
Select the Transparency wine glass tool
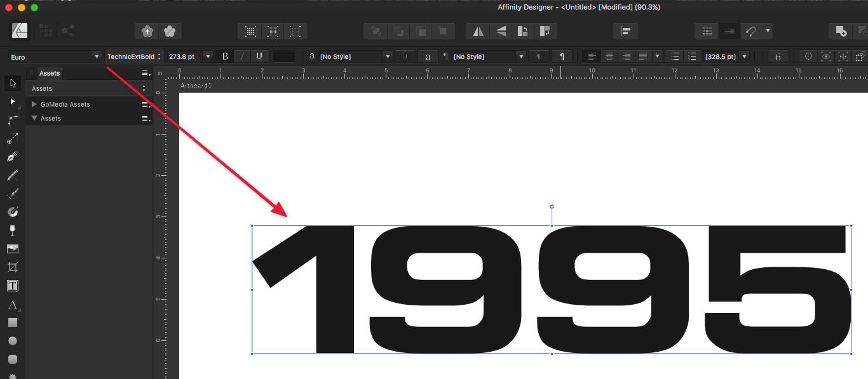click(12, 230)
